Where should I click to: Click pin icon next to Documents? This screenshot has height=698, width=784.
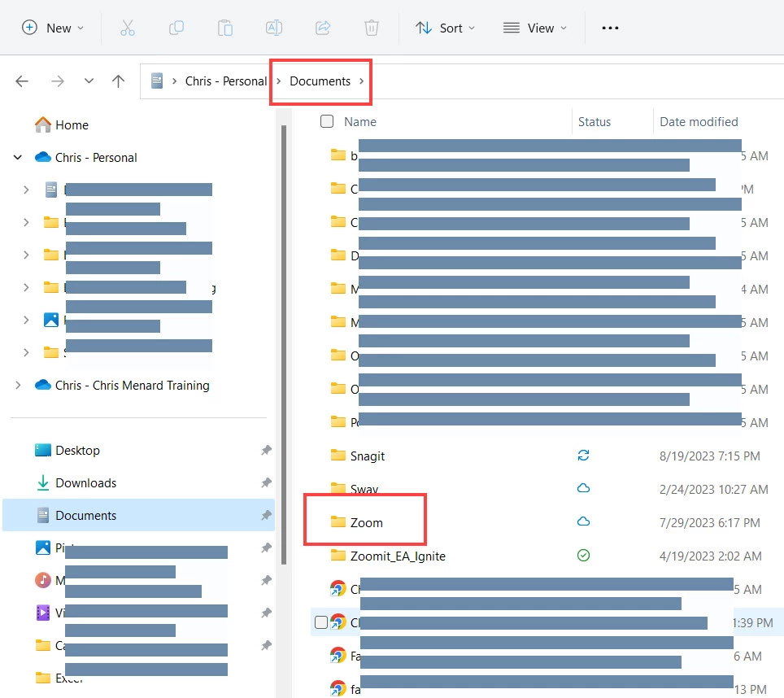(x=266, y=516)
